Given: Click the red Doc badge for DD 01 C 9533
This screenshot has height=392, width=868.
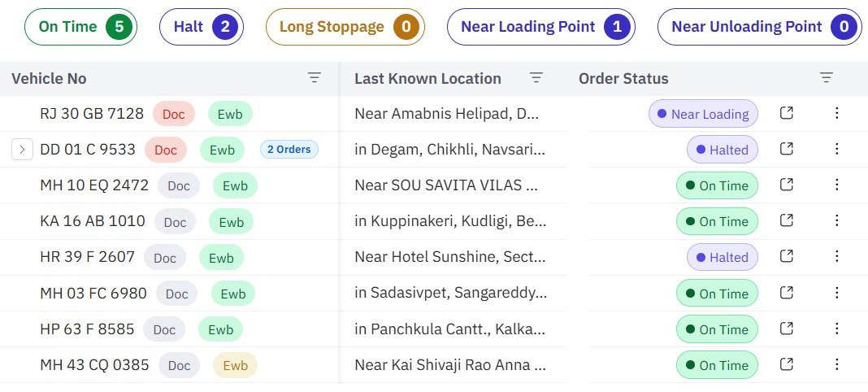Looking at the screenshot, I should 166,150.
